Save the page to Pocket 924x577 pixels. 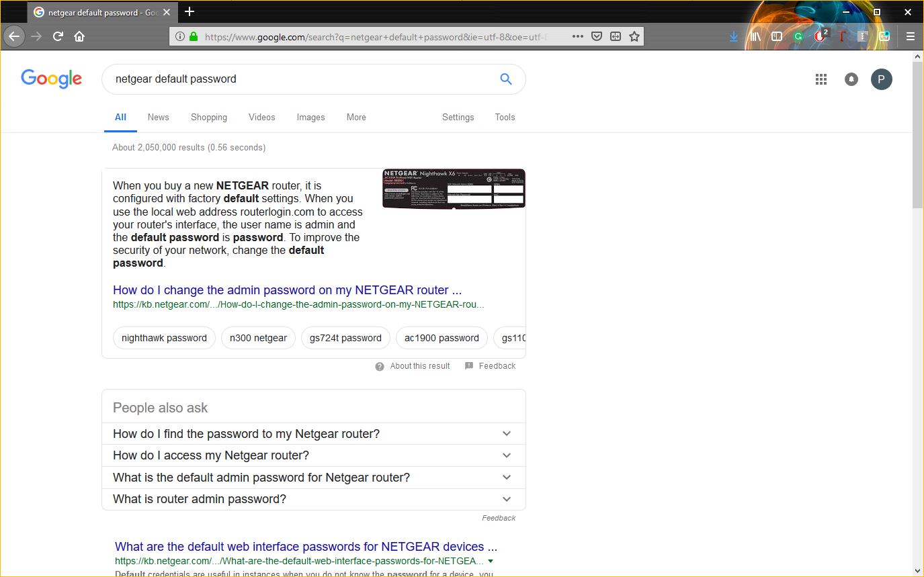(x=596, y=37)
